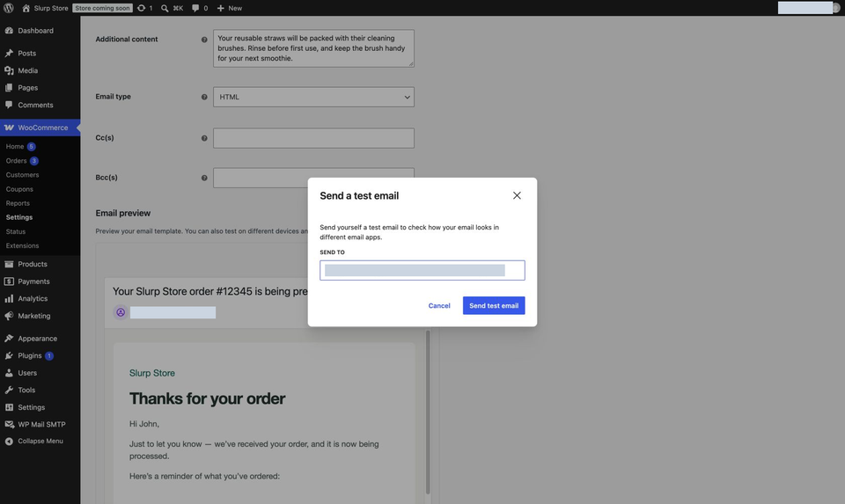
Task: Click the Cc(s) input field
Action: click(x=313, y=138)
